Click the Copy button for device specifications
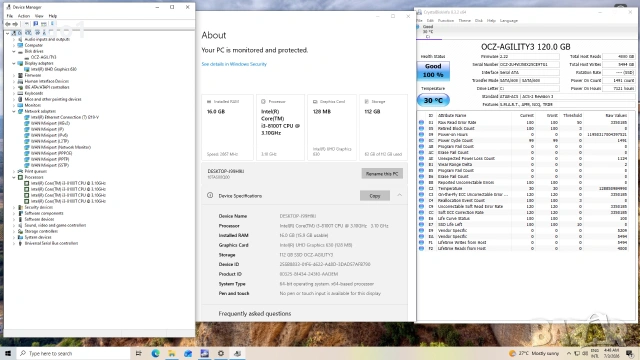The width and height of the screenshot is (640, 360). point(375,196)
